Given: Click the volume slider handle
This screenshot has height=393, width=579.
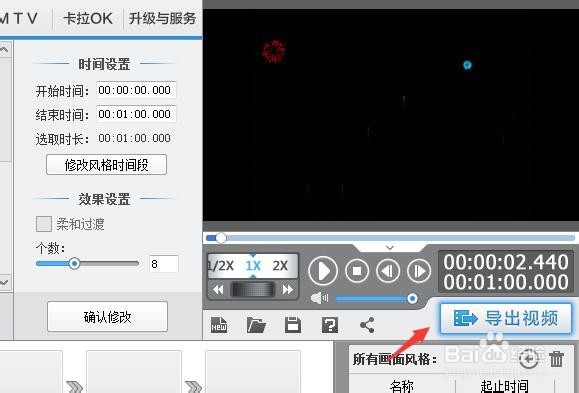Looking at the screenshot, I should (412, 298).
